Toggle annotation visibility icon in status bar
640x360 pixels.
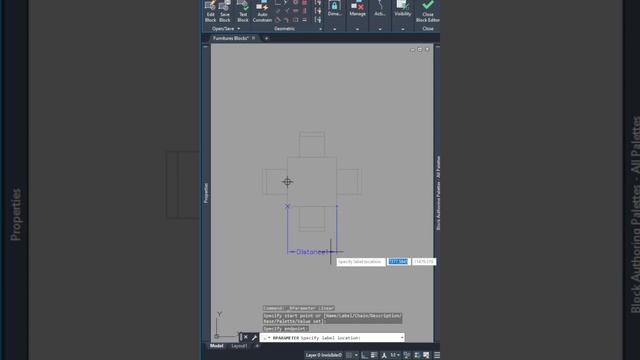384,355
